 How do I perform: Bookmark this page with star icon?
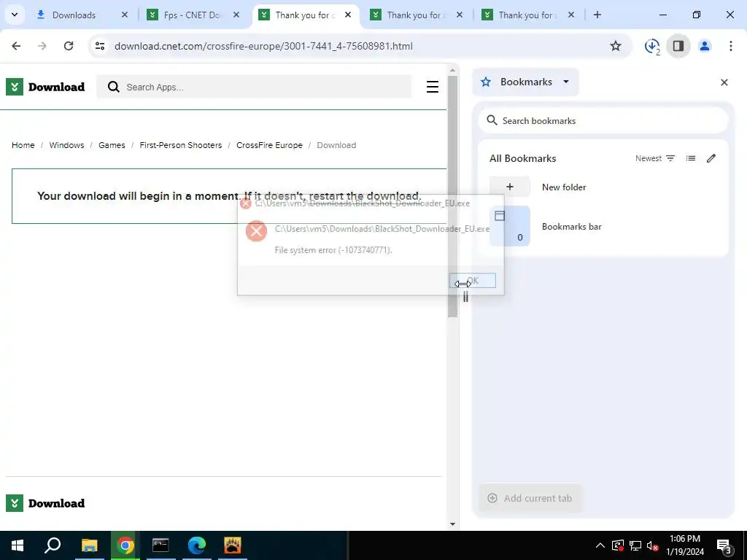coord(616,46)
